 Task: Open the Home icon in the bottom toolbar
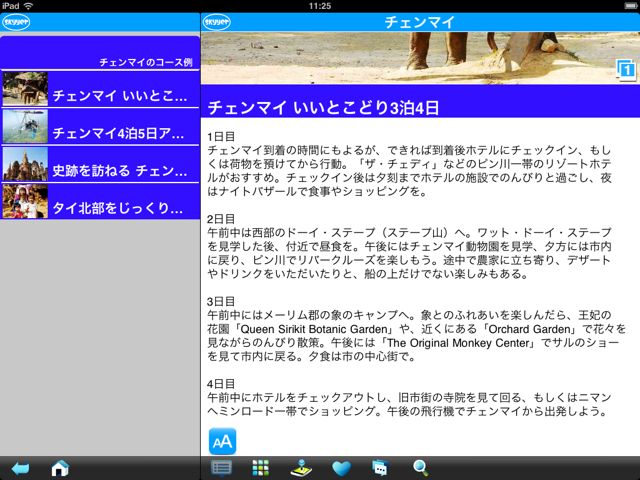pyautogui.click(x=60, y=468)
